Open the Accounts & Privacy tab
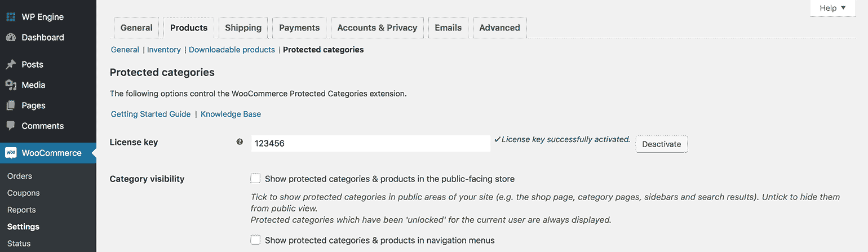Screen dimensions: 868x252 click(377, 28)
